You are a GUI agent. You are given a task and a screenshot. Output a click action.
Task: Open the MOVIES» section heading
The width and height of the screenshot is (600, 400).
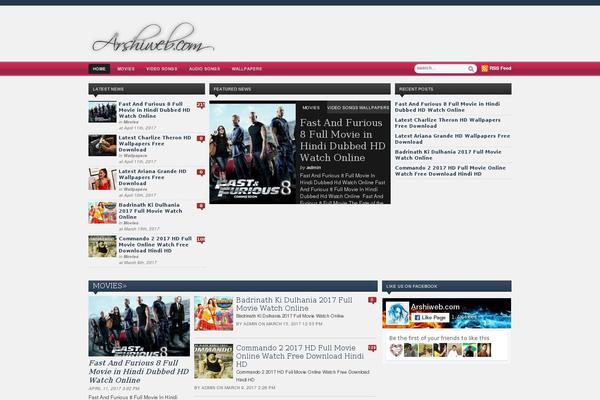click(109, 286)
